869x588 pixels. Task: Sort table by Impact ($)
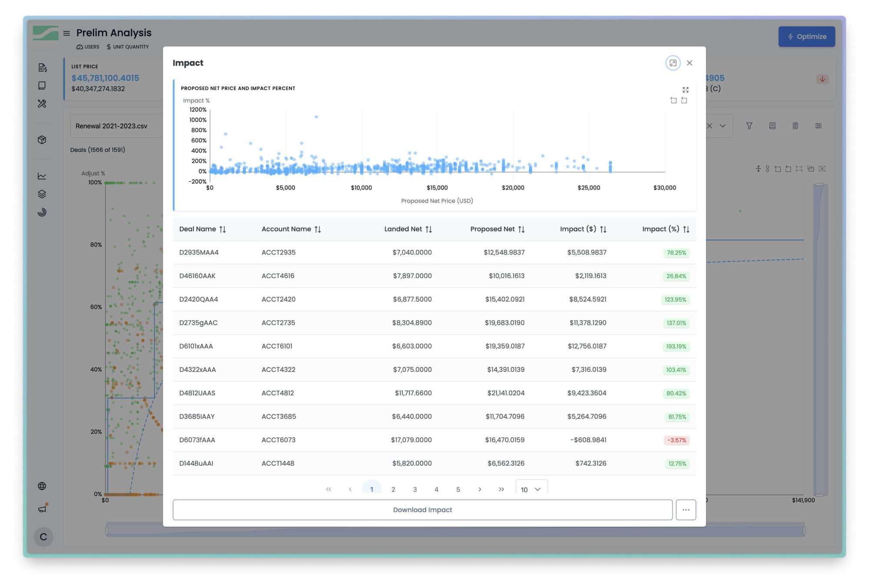[x=603, y=229]
